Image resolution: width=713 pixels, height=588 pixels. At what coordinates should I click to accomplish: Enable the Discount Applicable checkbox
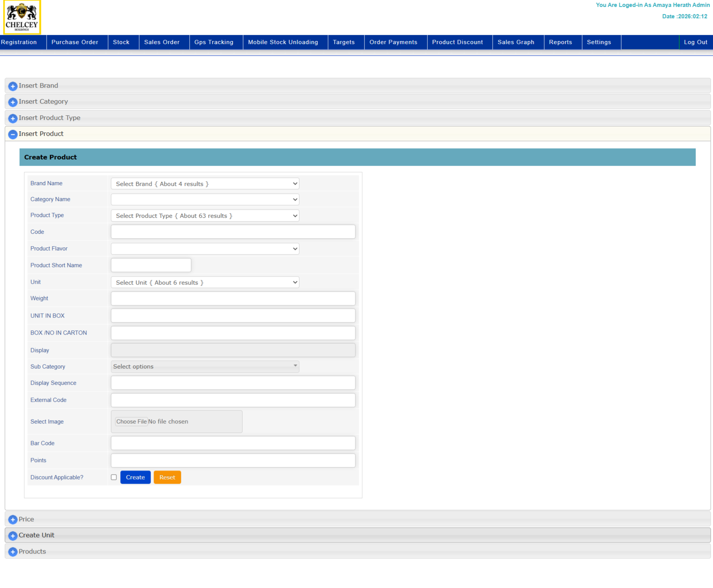tap(114, 477)
